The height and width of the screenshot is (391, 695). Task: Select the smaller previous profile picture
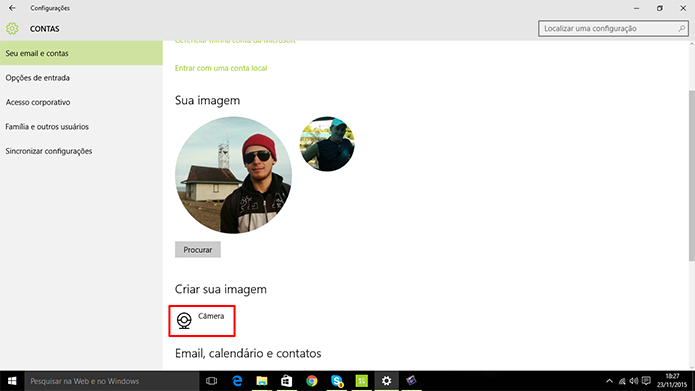tap(327, 144)
